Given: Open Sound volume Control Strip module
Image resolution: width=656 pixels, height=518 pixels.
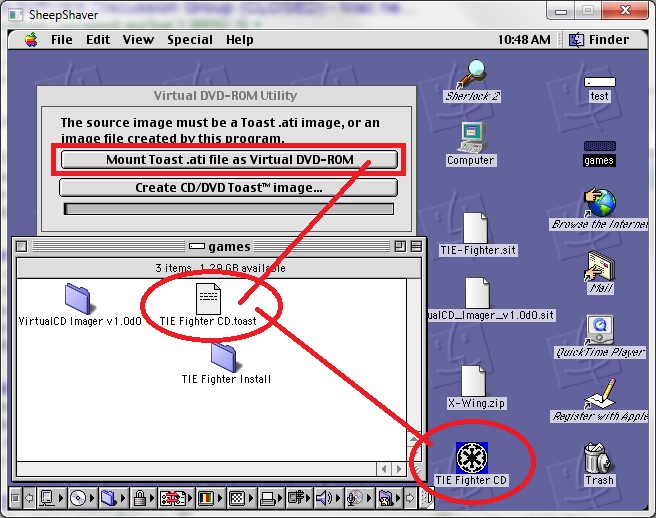Looking at the screenshot, I should 328,498.
